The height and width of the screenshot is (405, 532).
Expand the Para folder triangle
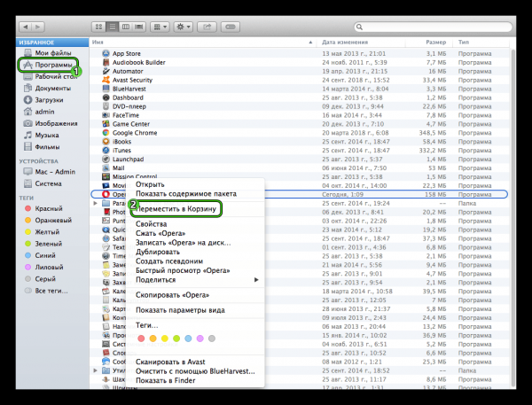[96, 203]
